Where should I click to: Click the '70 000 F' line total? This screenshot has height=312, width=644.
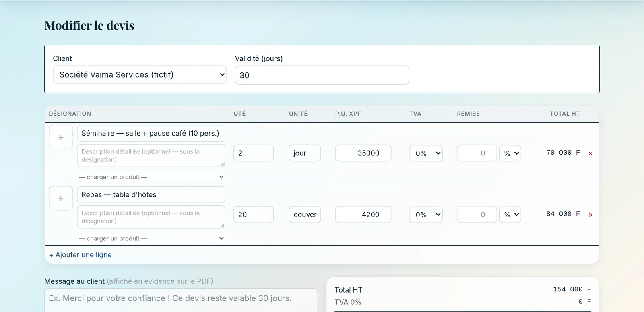coord(563,153)
